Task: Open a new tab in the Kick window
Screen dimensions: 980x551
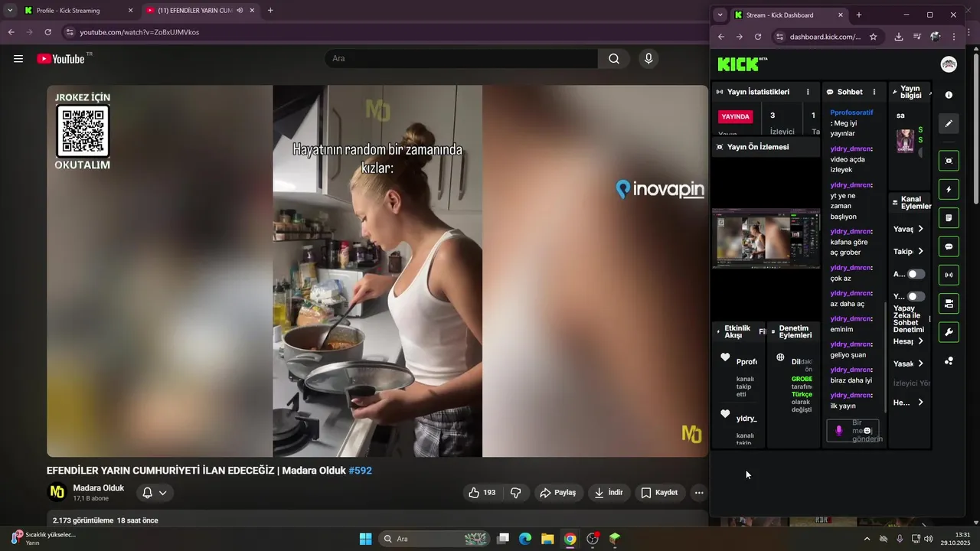Action: (x=858, y=15)
